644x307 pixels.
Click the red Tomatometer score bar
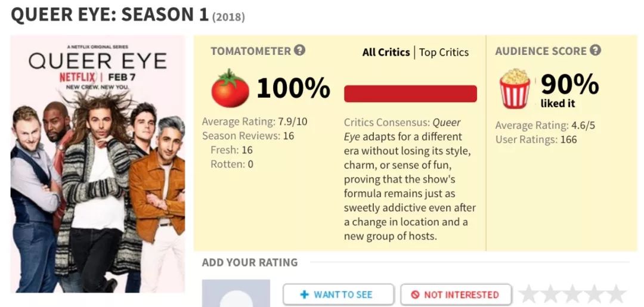pos(410,94)
